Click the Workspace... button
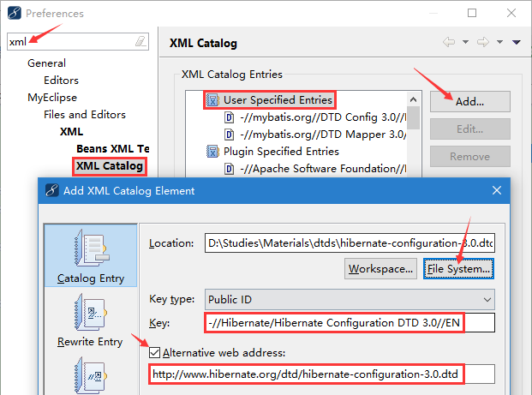Screen dimensions: 532x395 click(380, 269)
